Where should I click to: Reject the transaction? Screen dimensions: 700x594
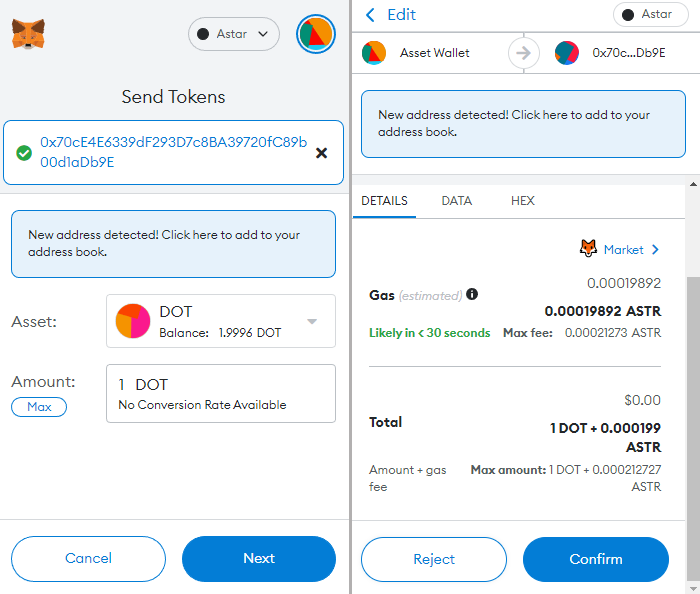[x=434, y=559]
